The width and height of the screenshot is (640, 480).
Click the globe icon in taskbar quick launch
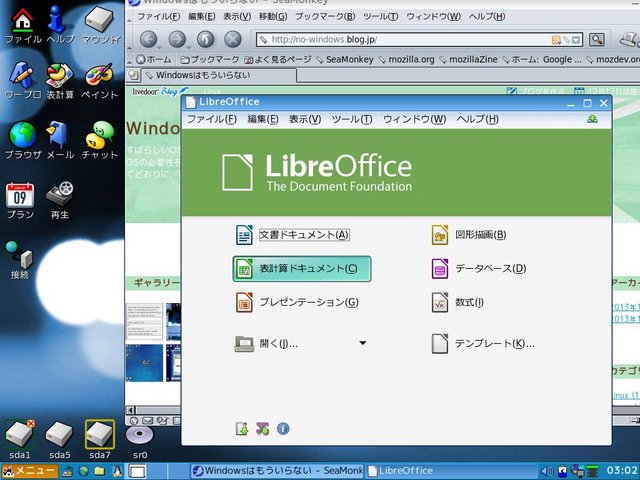[x=84, y=471]
